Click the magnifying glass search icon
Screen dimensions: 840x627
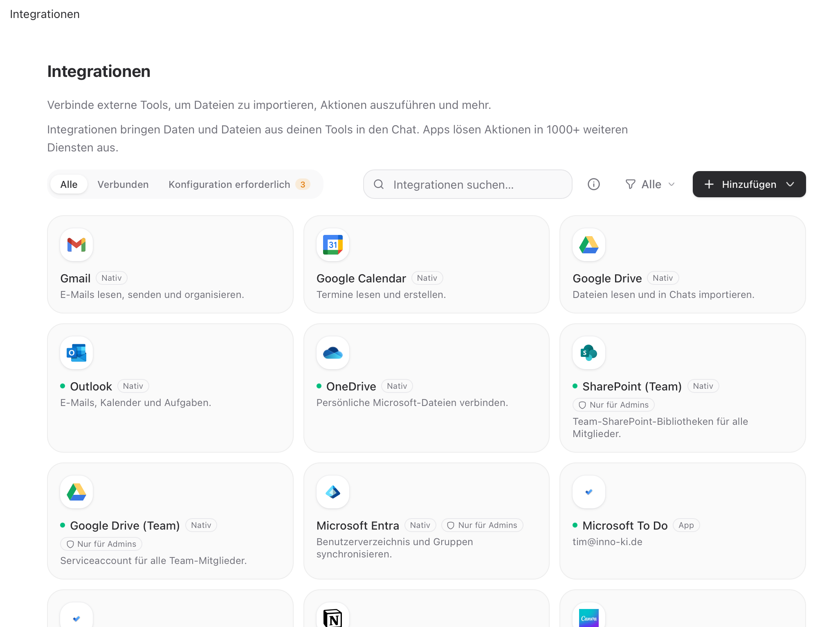point(379,185)
